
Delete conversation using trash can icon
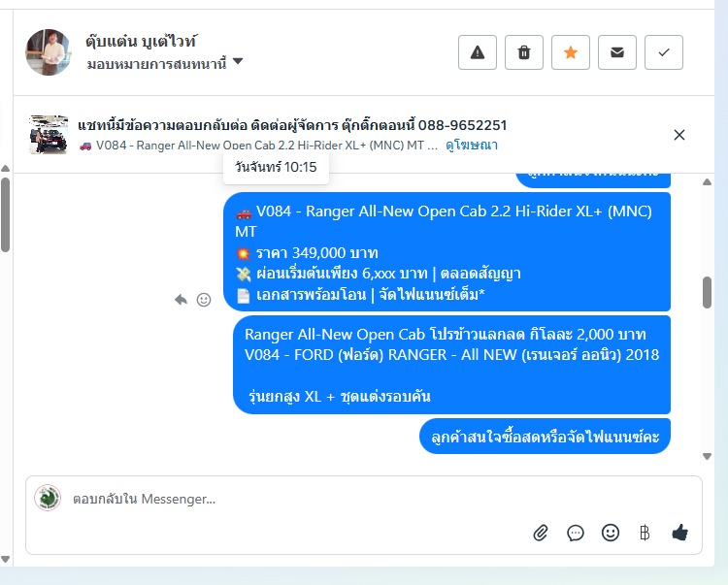tap(524, 52)
